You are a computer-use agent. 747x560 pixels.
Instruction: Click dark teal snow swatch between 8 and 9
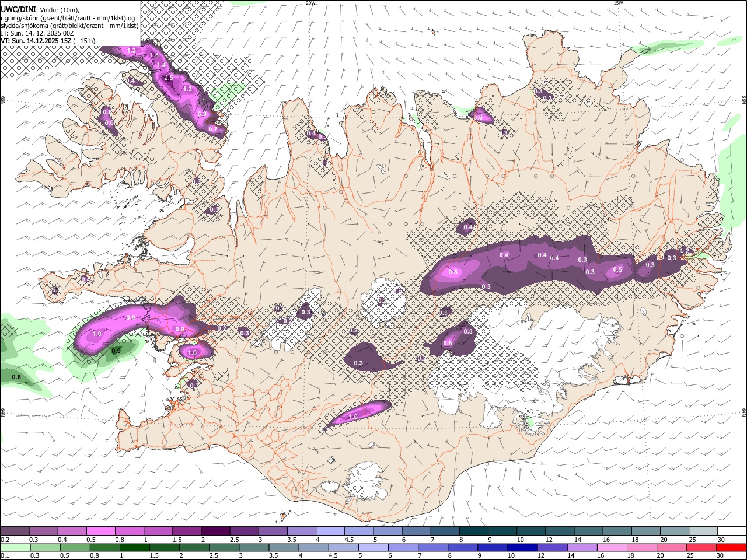click(473, 531)
